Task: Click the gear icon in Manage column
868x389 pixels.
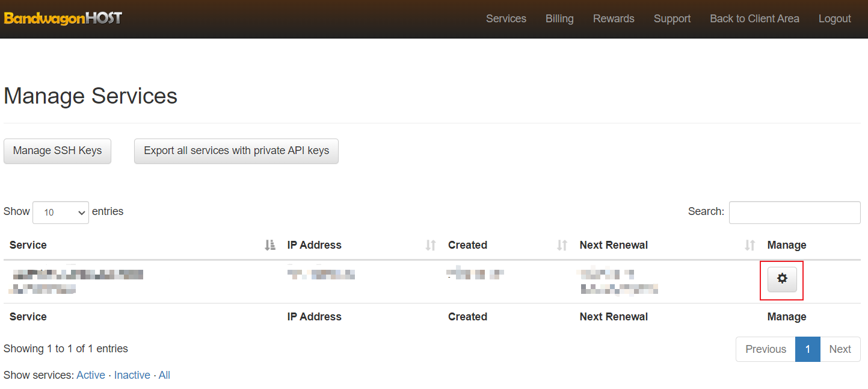Action: [x=782, y=279]
